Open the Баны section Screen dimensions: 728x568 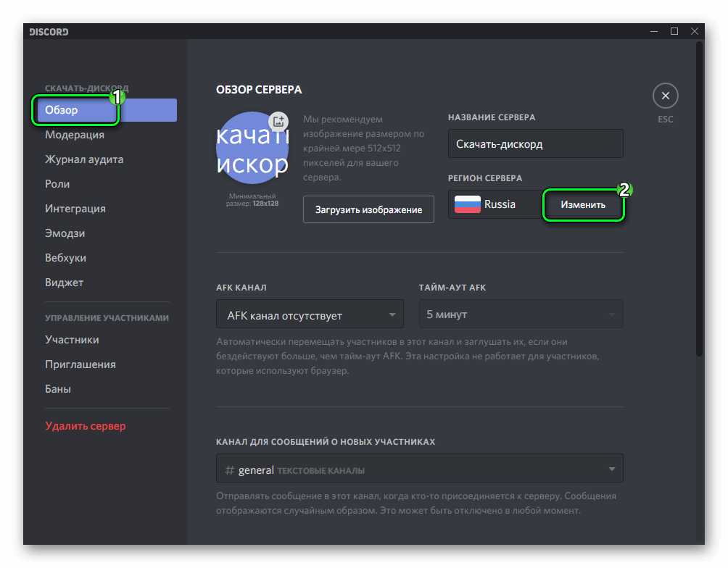click(x=58, y=389)
